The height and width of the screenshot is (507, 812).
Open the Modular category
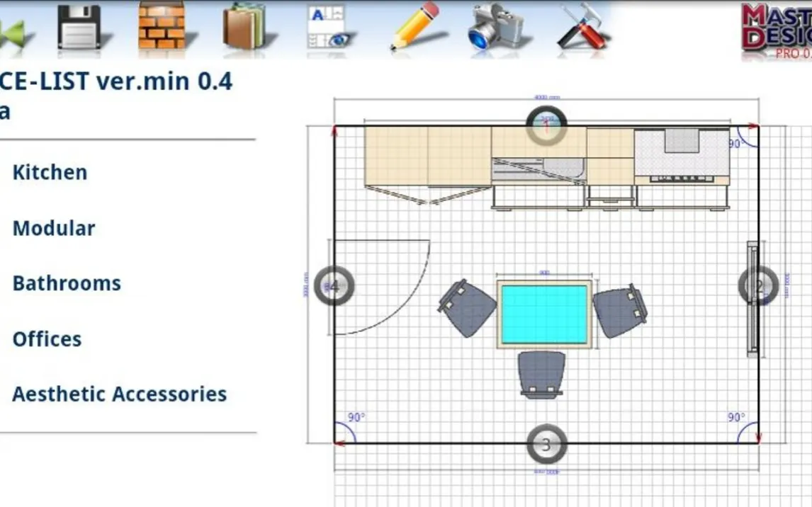[54, 229]
